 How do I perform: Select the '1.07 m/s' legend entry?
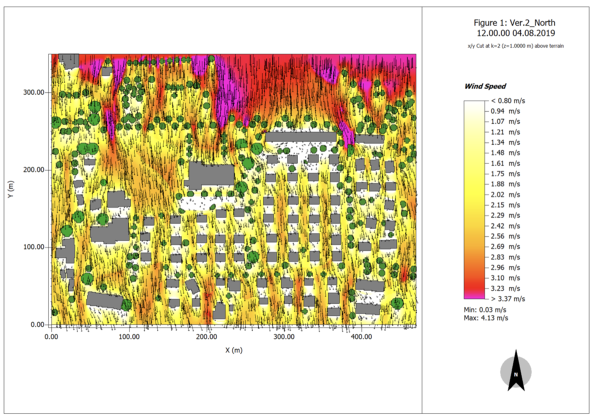click(x=505, y=122)
